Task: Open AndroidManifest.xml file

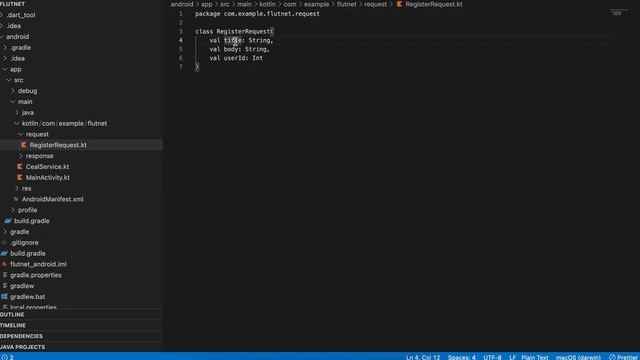Action: 52,199
